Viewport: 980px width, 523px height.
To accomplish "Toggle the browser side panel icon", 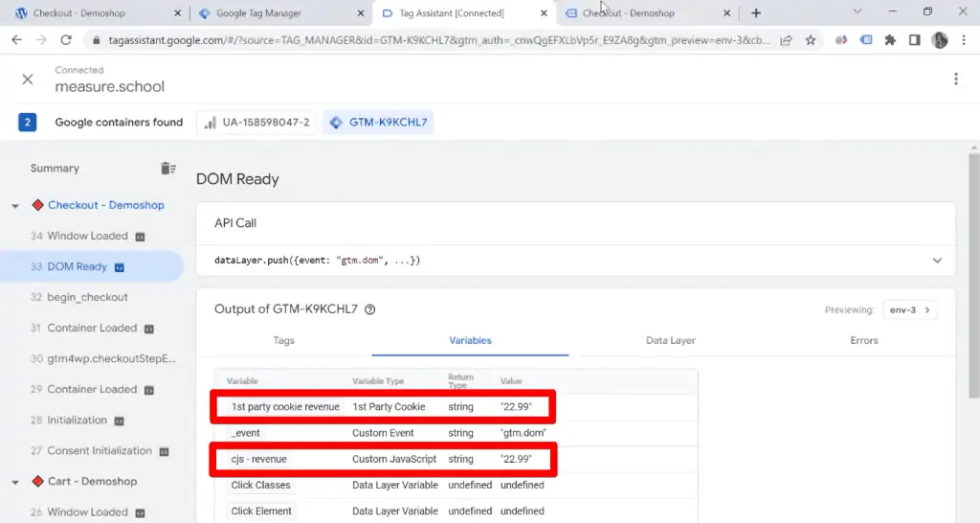I will (914, 40).
